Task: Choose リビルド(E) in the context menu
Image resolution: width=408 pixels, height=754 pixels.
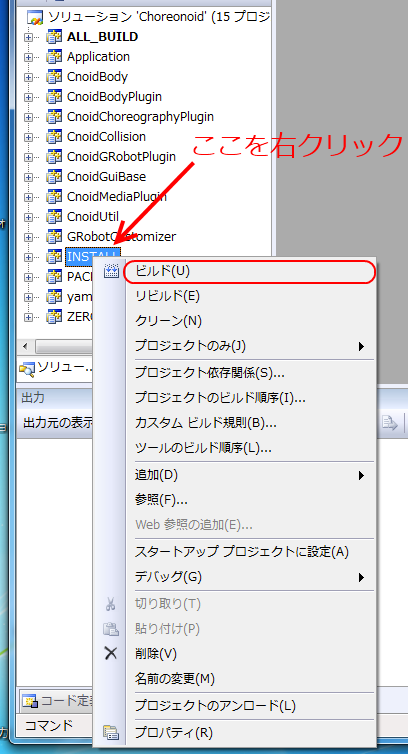Action: (167, 296)
